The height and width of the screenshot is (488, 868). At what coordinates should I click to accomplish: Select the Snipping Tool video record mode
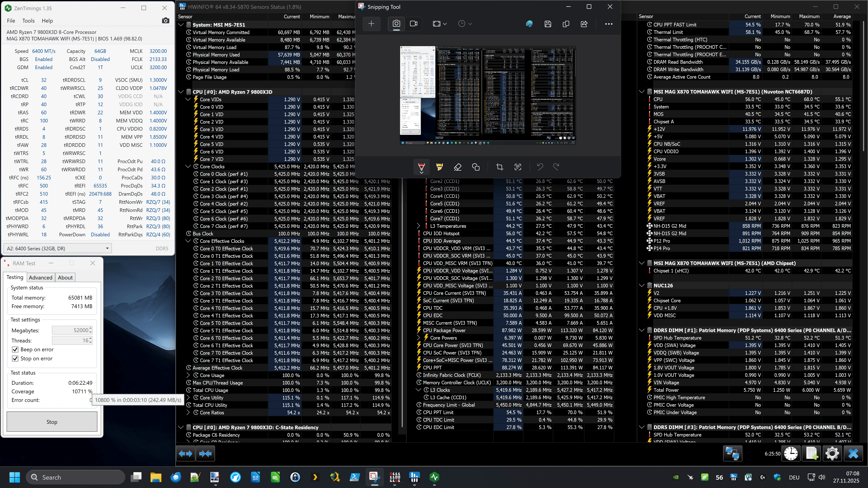click(413, 23)
